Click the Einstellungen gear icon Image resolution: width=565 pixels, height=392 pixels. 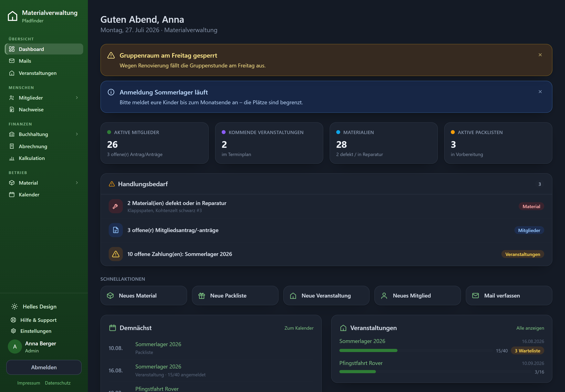tap(13, 331)
